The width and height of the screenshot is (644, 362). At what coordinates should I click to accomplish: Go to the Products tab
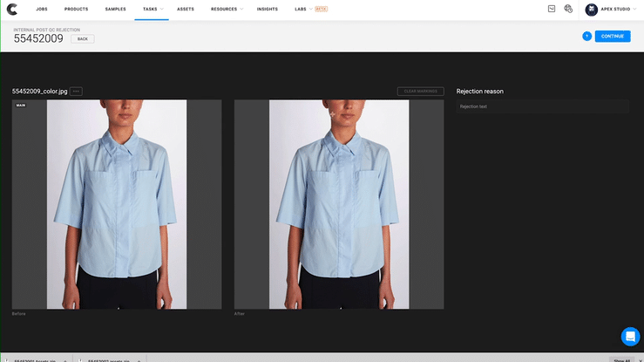(x=76, y=9)
